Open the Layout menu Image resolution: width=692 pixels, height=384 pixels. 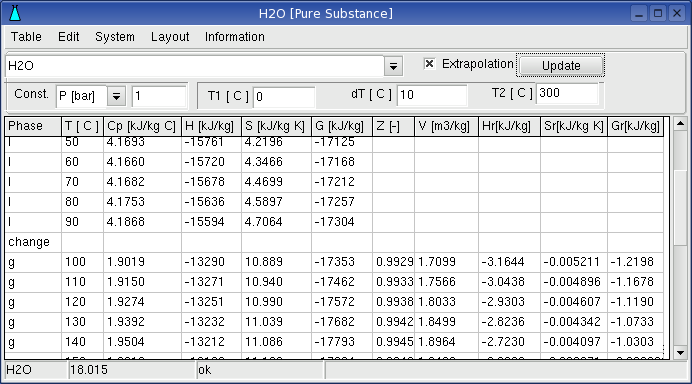coord(170,37)
